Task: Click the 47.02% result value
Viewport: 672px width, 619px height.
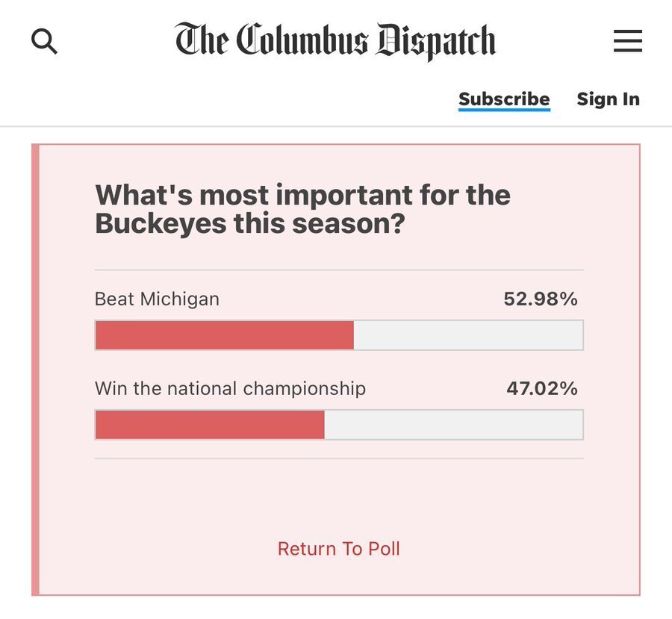Action: (x=541, y=388)
